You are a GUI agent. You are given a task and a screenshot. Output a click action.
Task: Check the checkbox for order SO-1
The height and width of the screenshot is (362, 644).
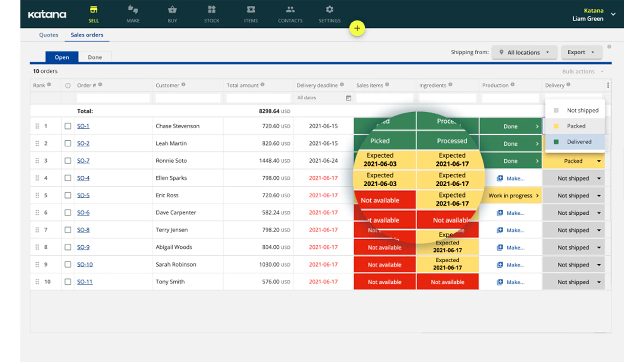tap(68, 125)
